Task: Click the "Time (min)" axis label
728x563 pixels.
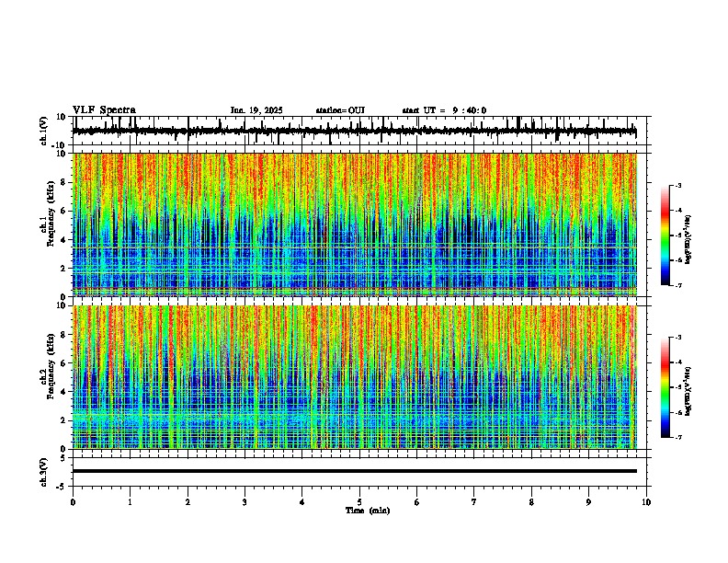Action: click(x=368, y=511)
